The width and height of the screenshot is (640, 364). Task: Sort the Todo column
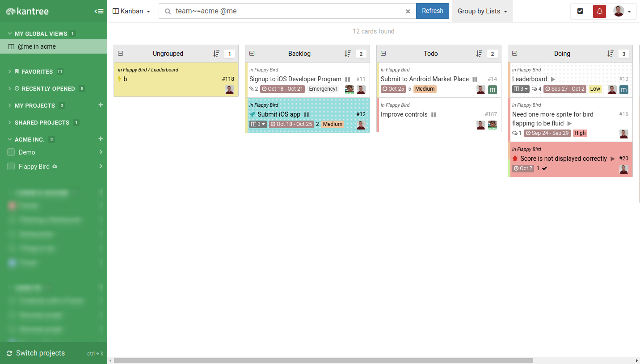[479, 54]
